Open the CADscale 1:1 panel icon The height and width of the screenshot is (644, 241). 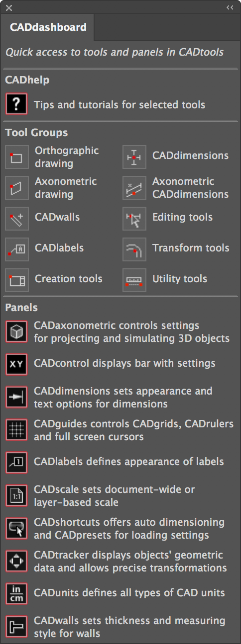point(16,495)
